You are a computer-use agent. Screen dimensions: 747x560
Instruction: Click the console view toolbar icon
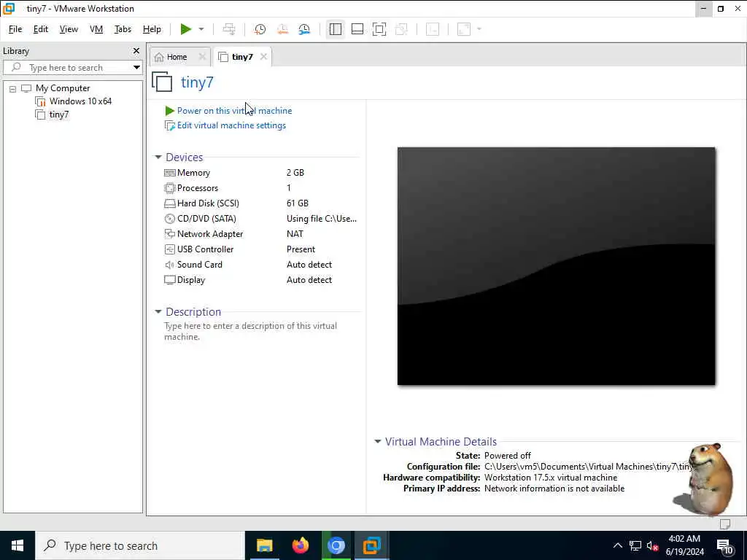click(433, 29)
